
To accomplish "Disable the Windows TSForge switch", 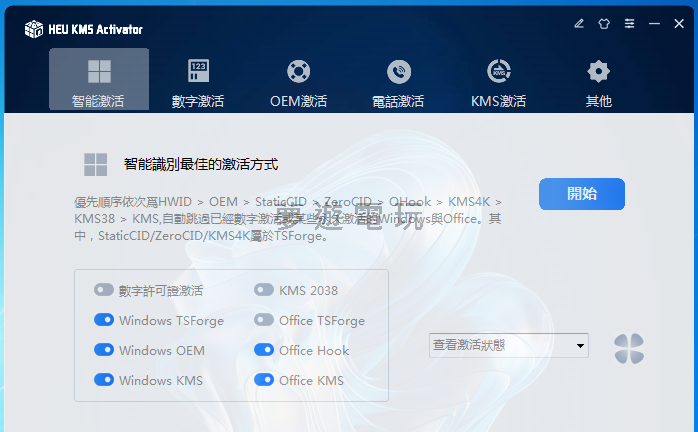I will click(x=104, y=320).
